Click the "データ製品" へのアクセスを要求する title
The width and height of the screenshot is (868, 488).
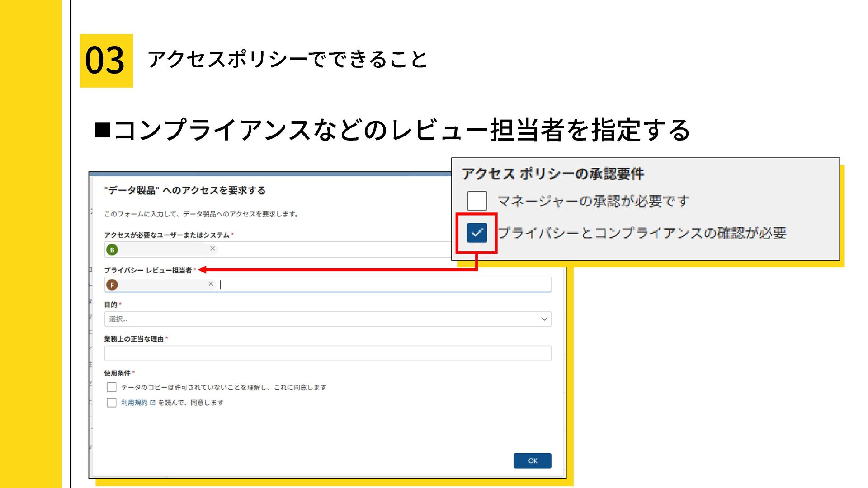click(184, 191)
